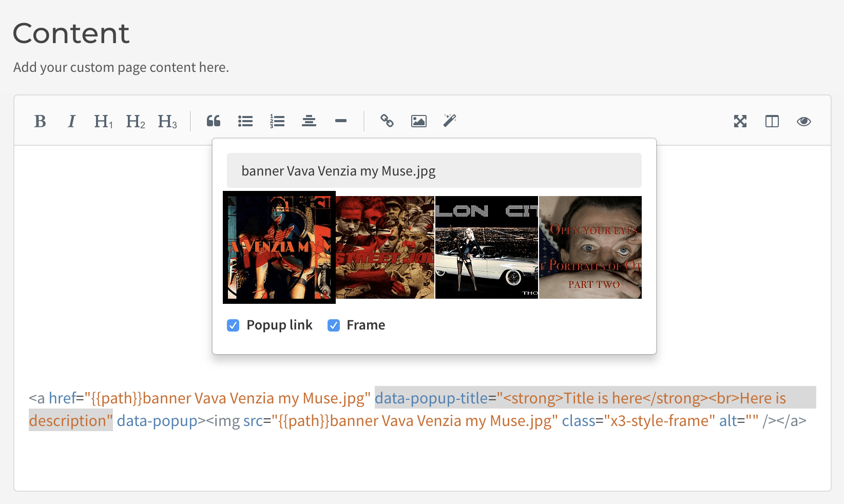Viewport: 844px width, 504px height.
Task: Create a numbered list
Action: pos(277,121)
